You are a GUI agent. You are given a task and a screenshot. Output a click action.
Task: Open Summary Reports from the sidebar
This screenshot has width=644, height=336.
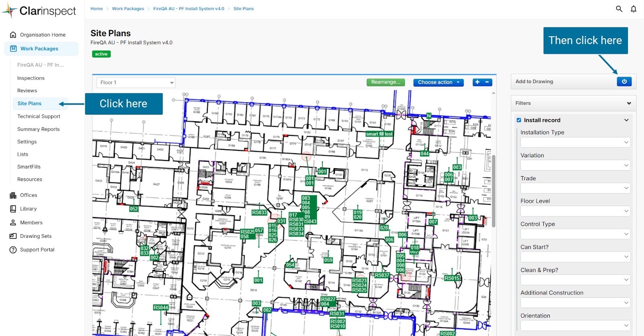point(38,129)
